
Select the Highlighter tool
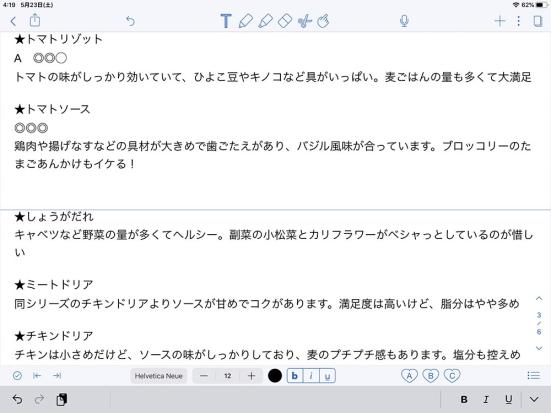[265, 21]
